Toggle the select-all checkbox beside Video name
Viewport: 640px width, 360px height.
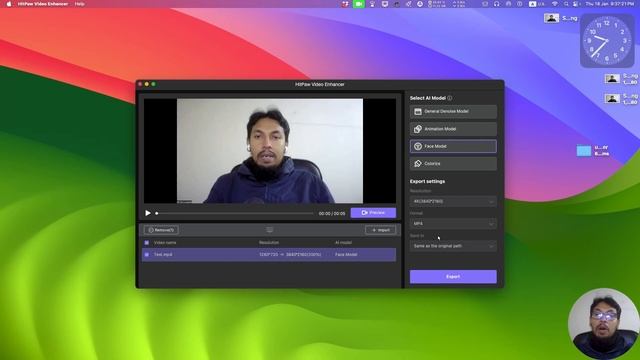coord(147,243)
